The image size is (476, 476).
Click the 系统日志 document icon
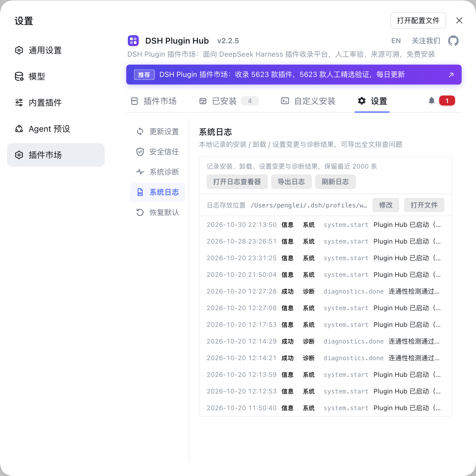point(140,192)
